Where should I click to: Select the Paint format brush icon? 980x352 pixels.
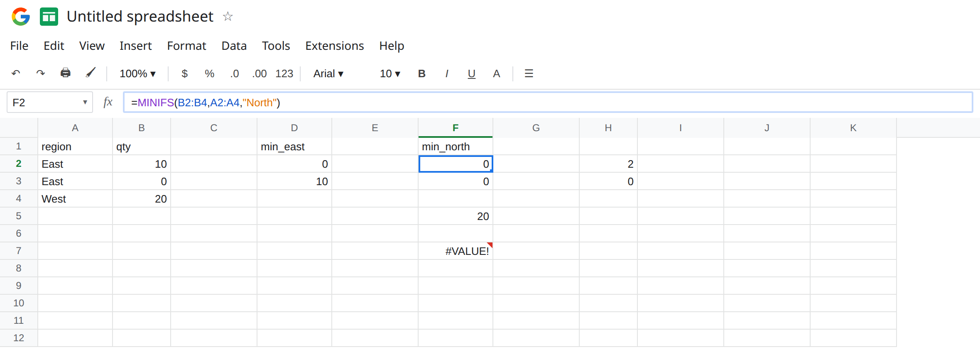90,73
